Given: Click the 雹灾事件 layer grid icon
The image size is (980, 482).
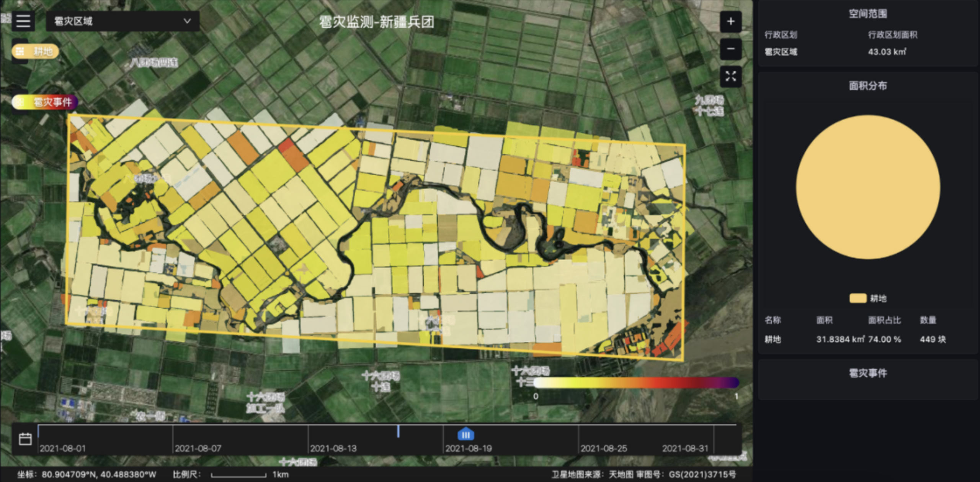Looking at the screenshot, I should point(20,102).
